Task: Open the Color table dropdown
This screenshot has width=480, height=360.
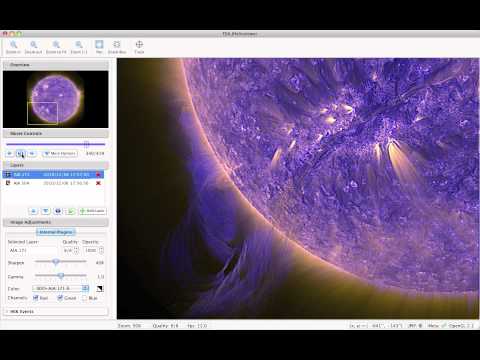Action: click(61, 288)
